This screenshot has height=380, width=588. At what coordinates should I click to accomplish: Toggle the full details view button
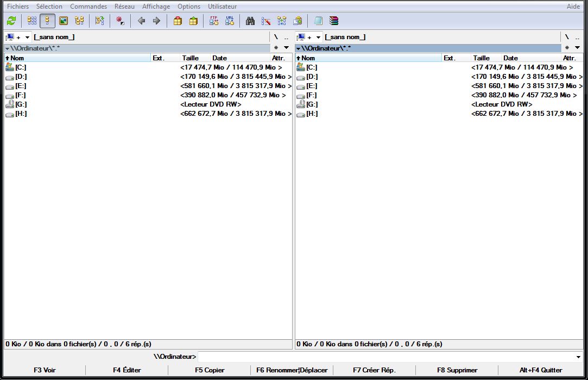click(x=48, y=21)
